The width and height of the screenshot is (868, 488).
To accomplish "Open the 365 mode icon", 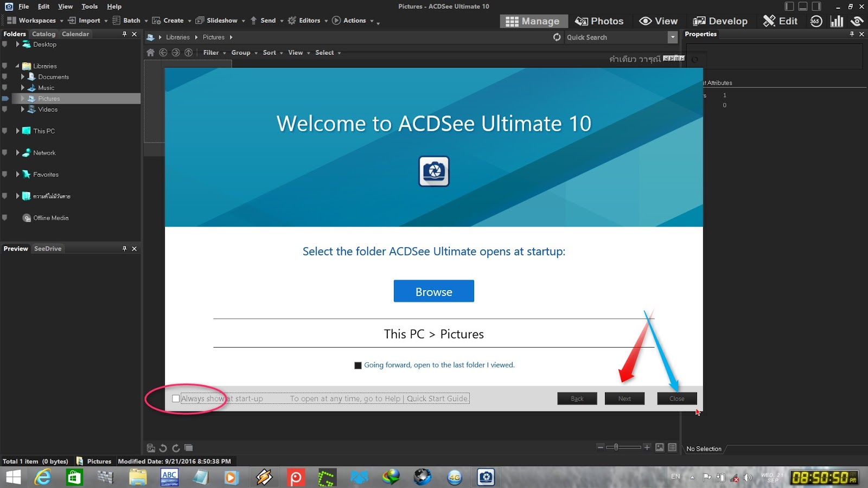I will pos(816,21).
